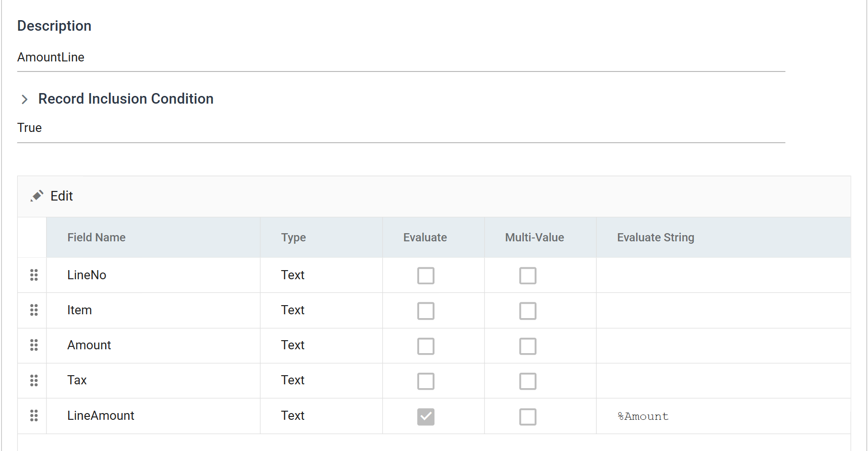Select the Amount field name cell

click(153, 345)
